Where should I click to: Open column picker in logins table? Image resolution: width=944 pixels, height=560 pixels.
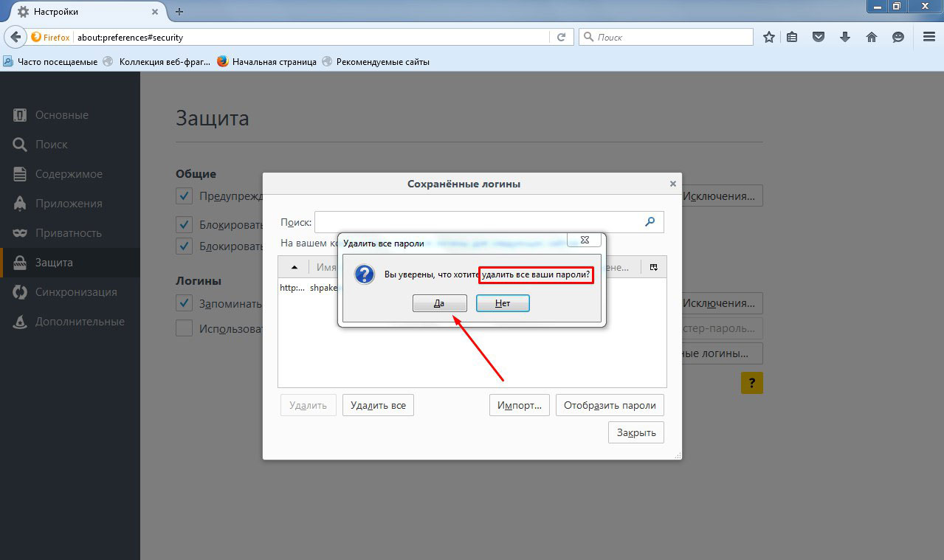[x=653, y=268]
